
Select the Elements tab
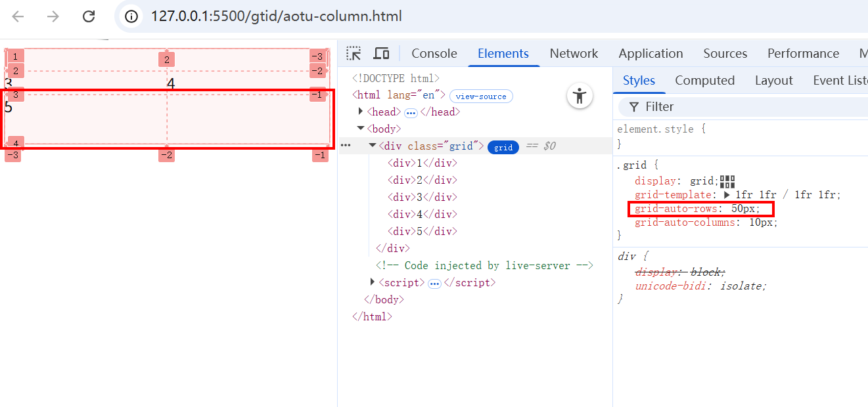click(503, 54)
